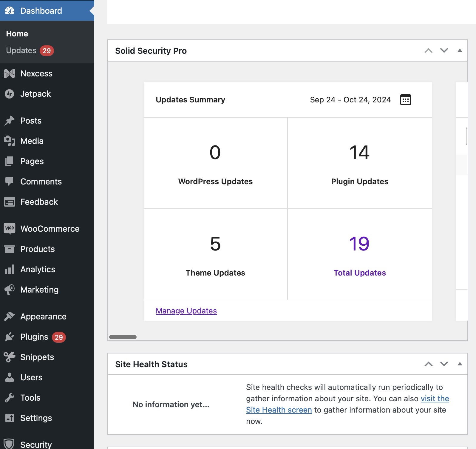
Task: Move Solid Security Pro widget up
Action: [428, 50]
